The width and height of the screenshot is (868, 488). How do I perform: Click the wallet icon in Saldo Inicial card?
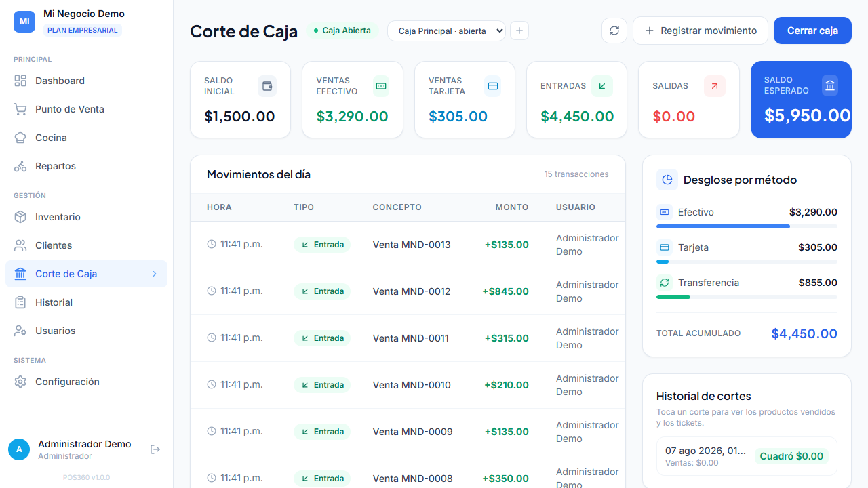(267, 86)
